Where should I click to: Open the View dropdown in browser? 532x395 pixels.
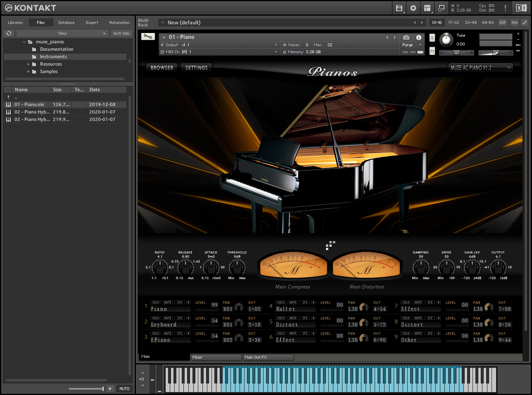click(x=62, y=33)
